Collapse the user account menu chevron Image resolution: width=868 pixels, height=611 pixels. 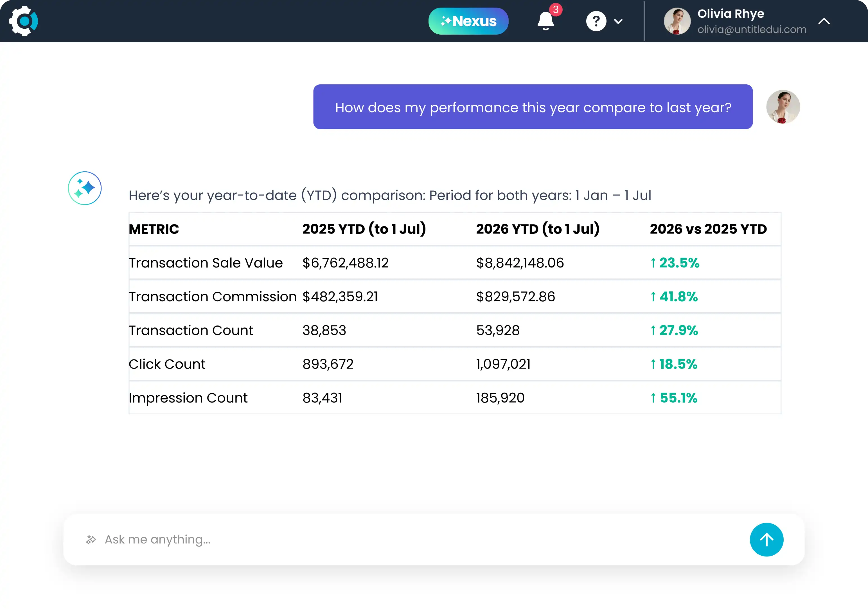[824, 21]
